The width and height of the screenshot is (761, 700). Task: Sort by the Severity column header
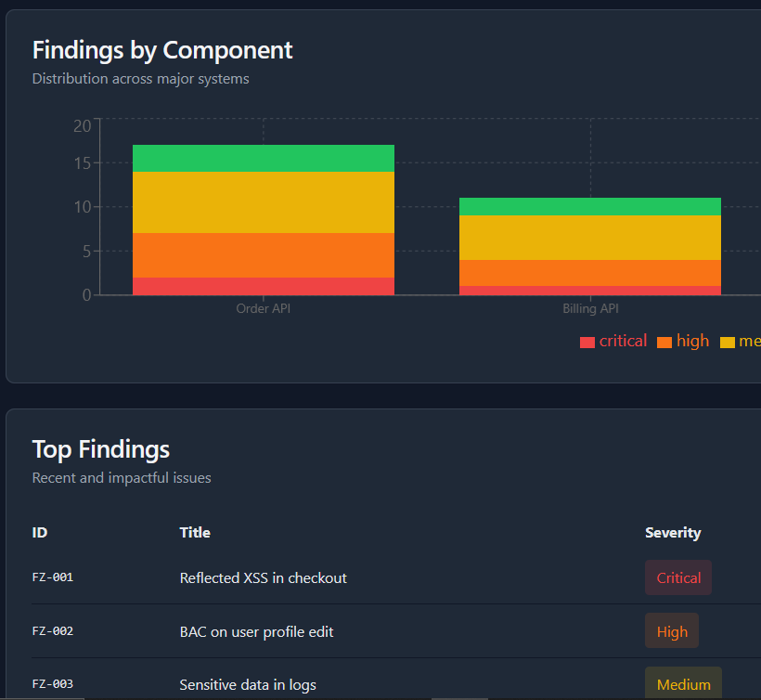click(673, 533)
